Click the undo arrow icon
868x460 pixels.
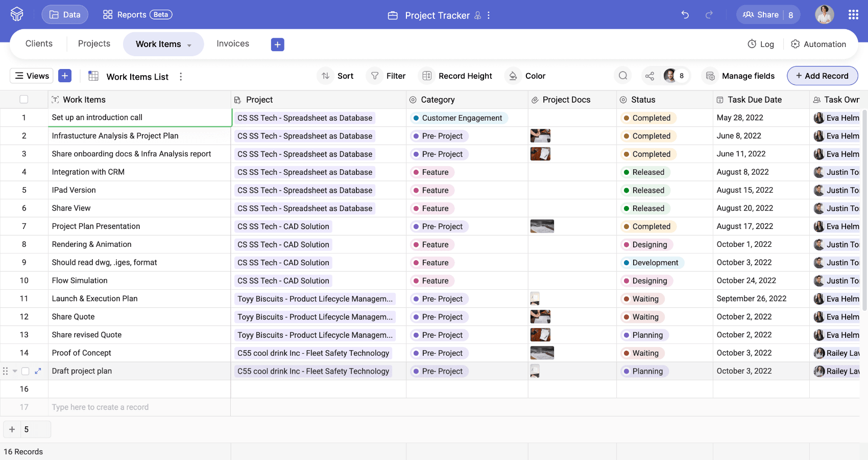[x=685, y=15]
